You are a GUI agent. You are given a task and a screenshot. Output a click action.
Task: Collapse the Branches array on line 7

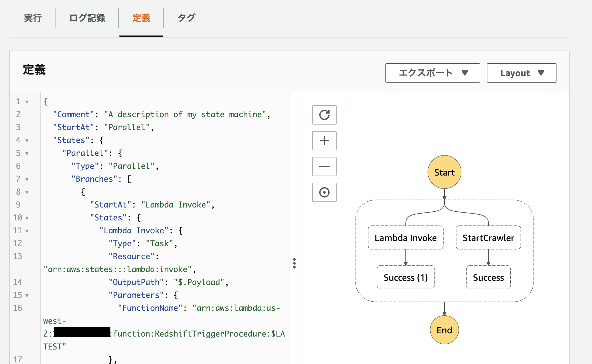tap(26, 179)
